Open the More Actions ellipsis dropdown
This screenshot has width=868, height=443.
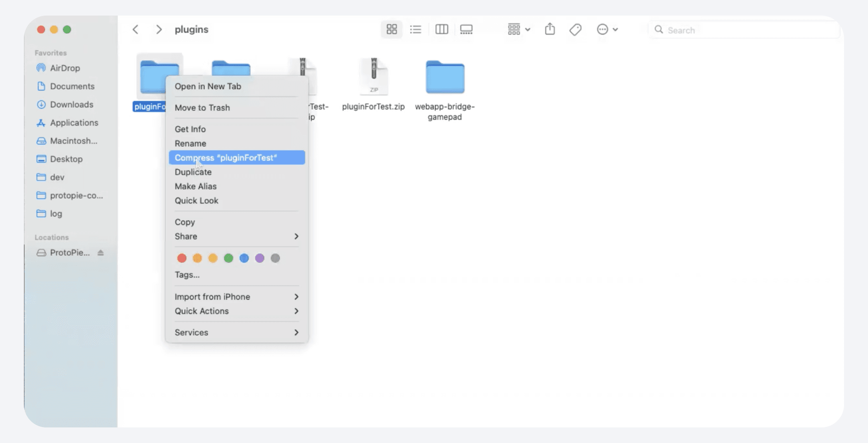(x=607, y=29)
